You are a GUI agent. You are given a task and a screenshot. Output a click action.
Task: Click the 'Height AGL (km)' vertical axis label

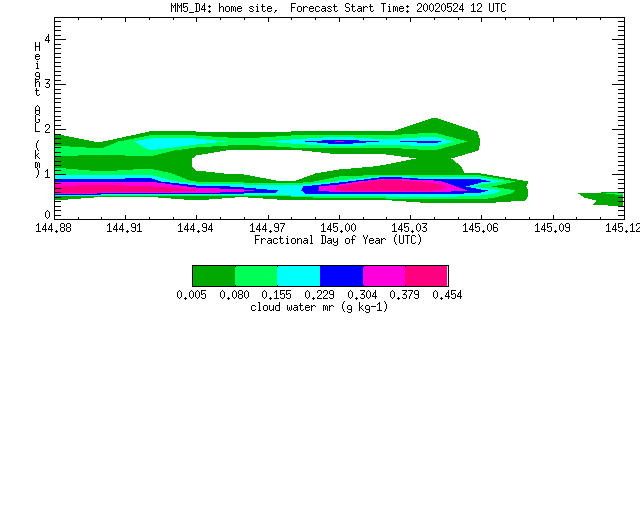click(x=38, y=110)
